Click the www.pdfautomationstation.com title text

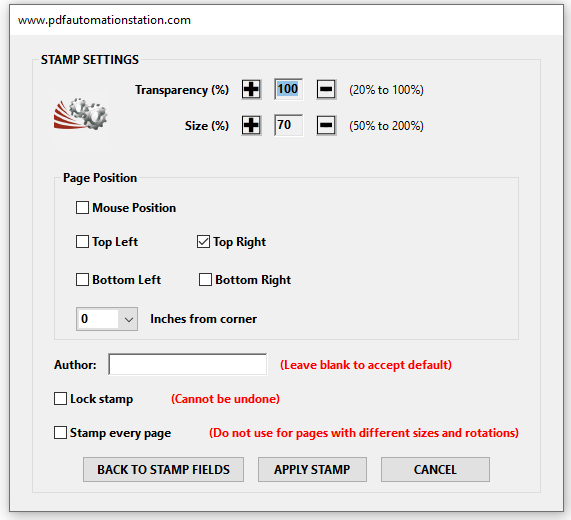[x=105, y=20]
